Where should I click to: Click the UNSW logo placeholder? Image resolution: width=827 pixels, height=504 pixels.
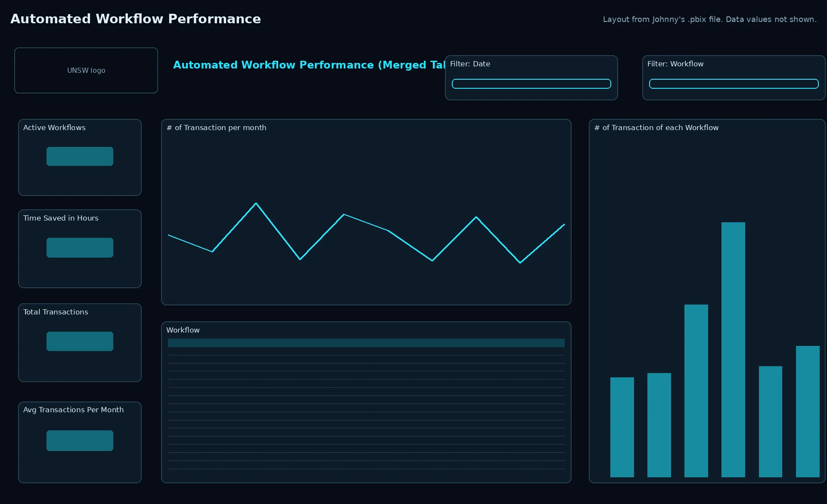pos(86,70)
